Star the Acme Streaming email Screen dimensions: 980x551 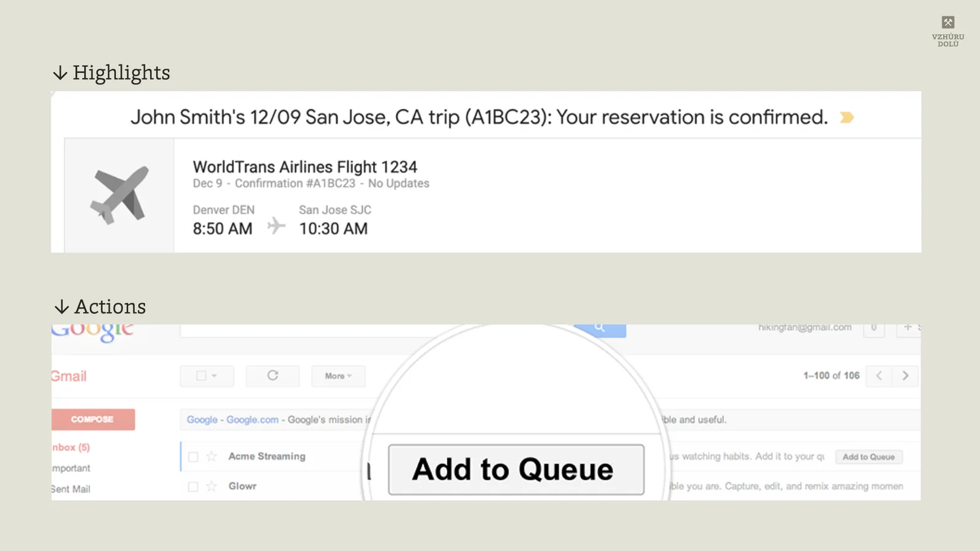211,456
